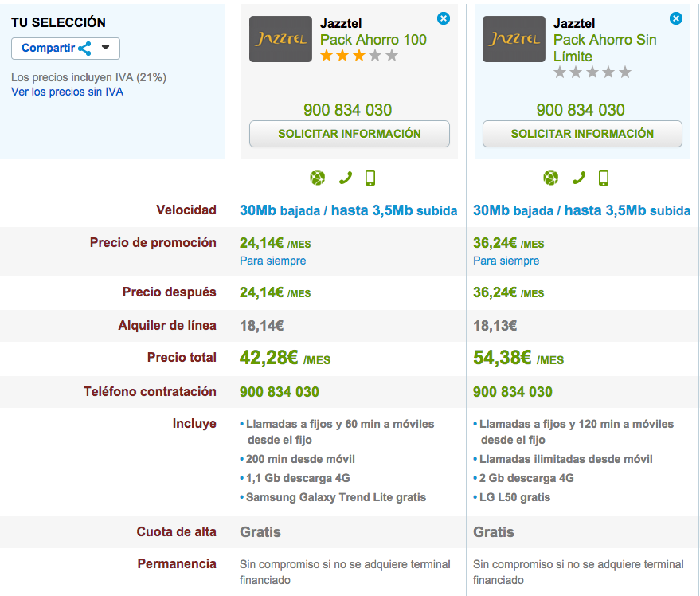Viewport: 700px width, 596px height.
Task: Click 'Para siempre' under 36,24€ promotion price
Action: [x=506, y=261]
